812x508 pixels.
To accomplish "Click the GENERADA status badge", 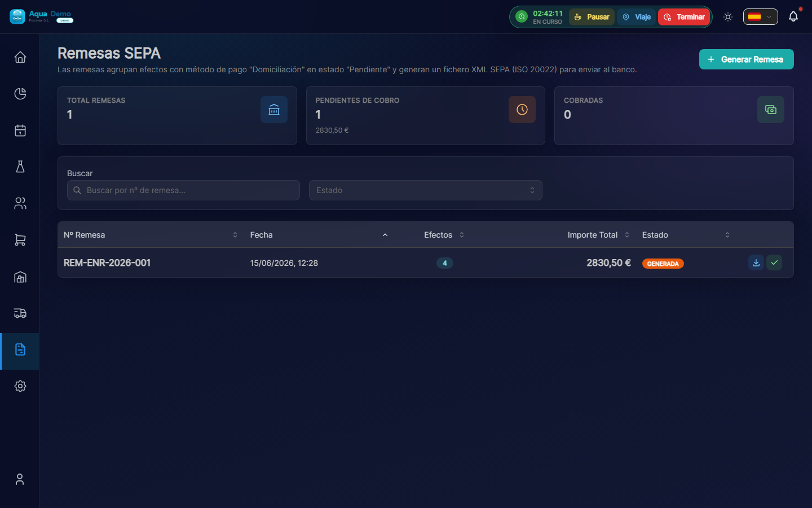I will tap(663, 264).
